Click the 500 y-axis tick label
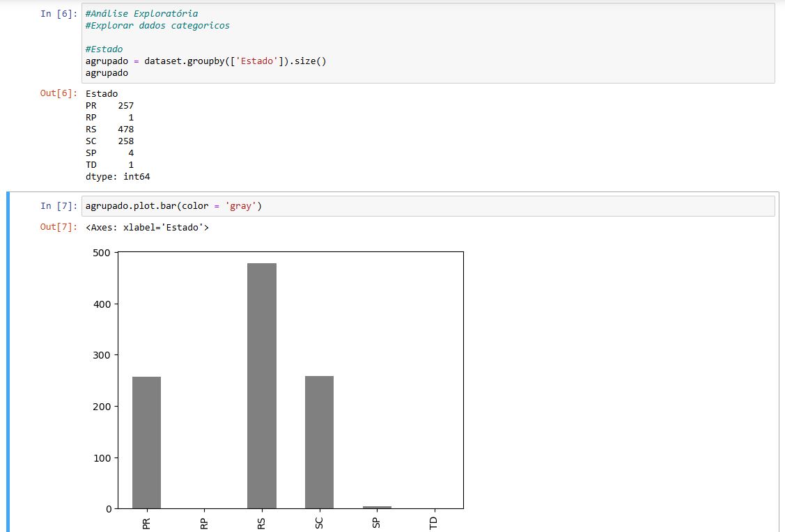The image size is (785, 532). 101,253
